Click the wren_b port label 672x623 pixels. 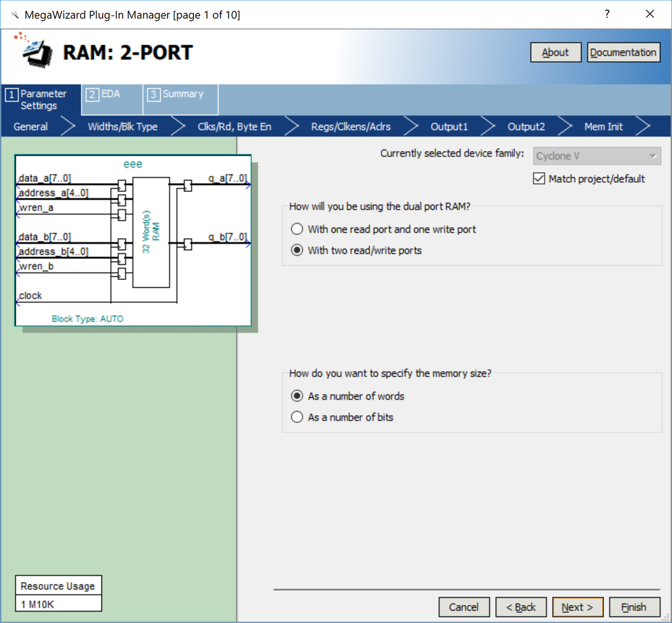tap(36, 266)
